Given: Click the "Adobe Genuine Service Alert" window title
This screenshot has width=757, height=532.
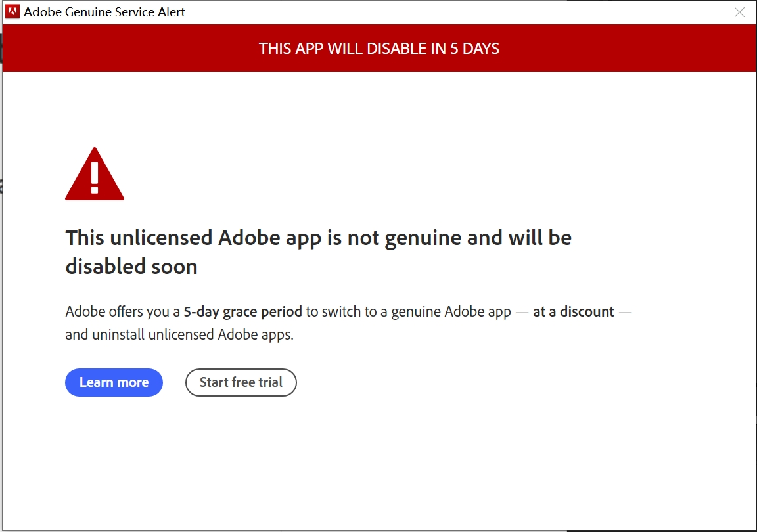Looking at the screenshot, I should point(104,12).
